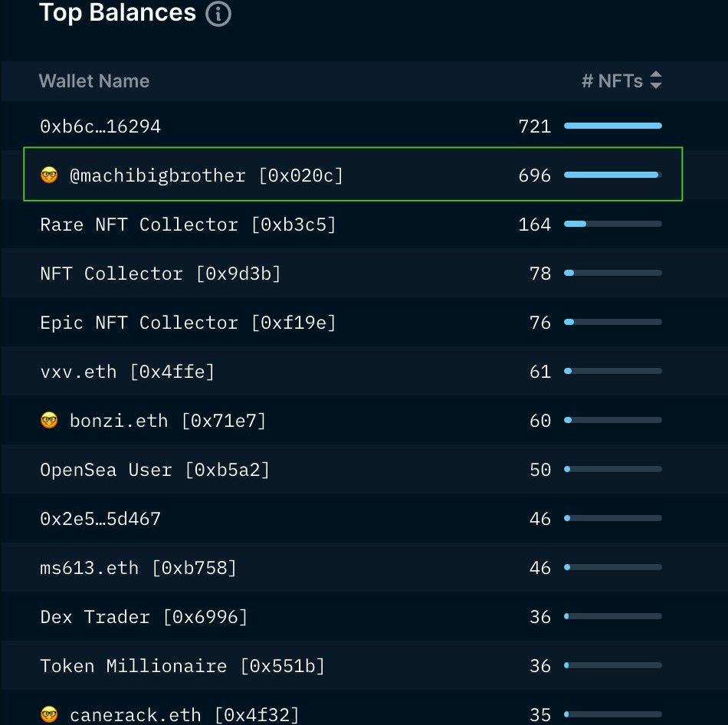Viewport: 728px width, 725px height.
Task: Click the nerd emoji beside canerack.eth
Action: [x=49, y=714]
